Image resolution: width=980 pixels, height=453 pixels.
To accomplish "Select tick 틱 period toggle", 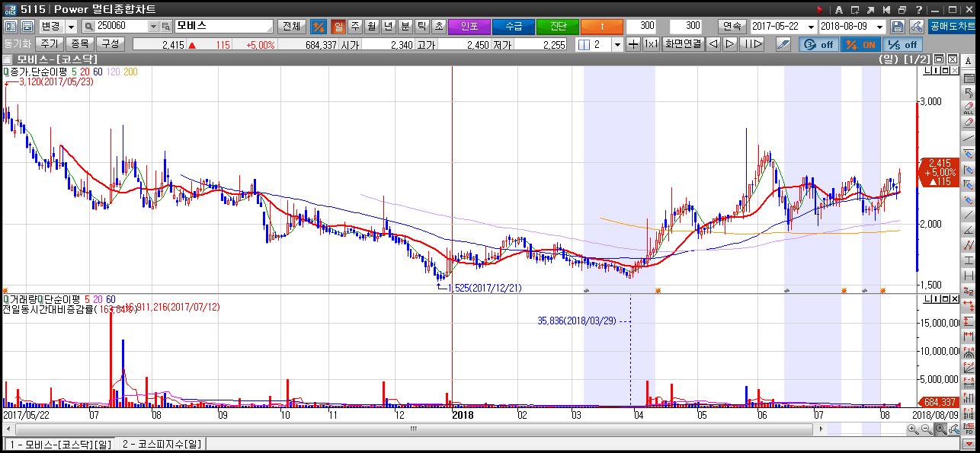I will tap(422, 26).
